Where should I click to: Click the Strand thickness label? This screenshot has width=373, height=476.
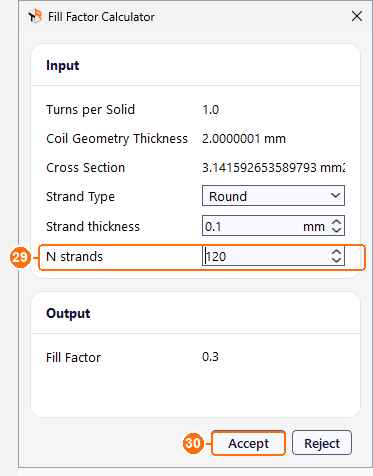point(93,226)
